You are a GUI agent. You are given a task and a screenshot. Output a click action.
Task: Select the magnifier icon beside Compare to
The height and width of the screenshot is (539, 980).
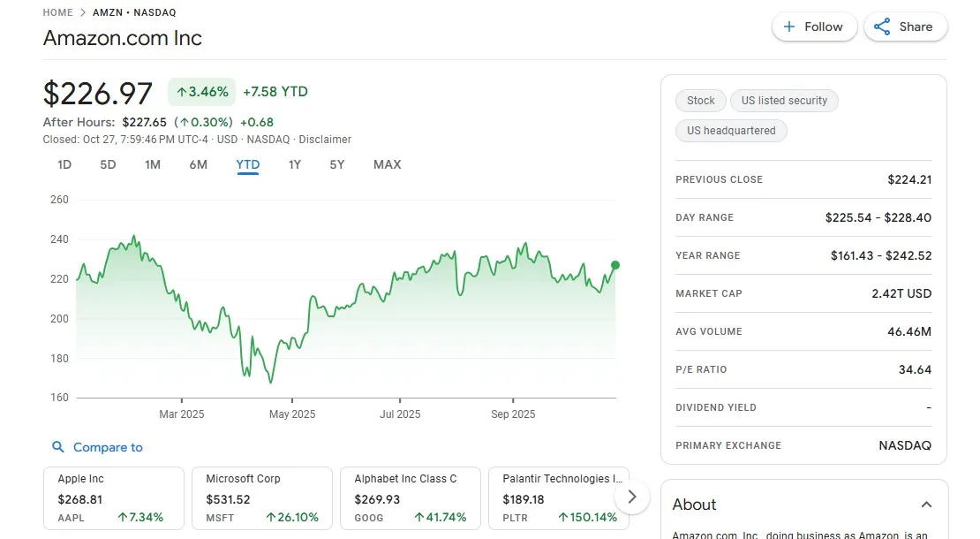(57, 447)
